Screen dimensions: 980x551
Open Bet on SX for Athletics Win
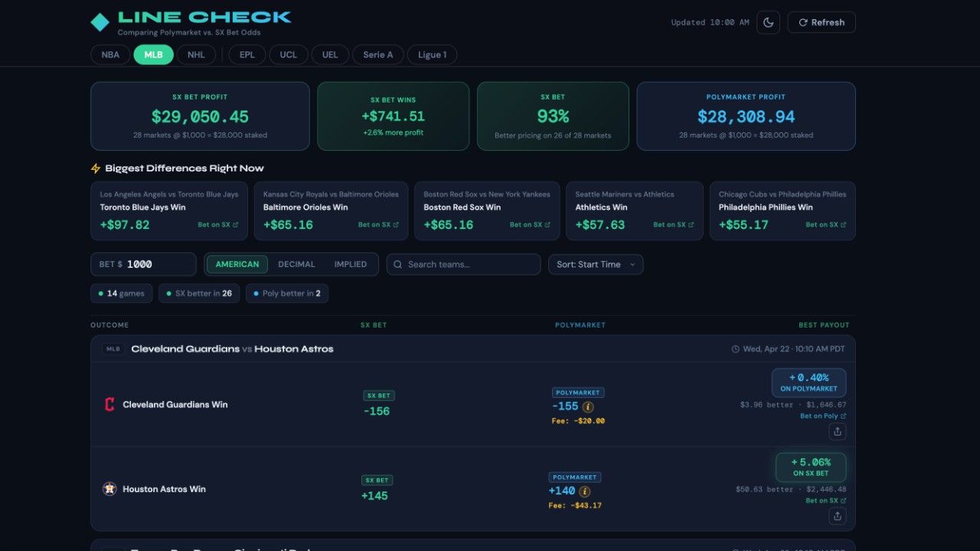pyautogui.click(x=674, y=225)
